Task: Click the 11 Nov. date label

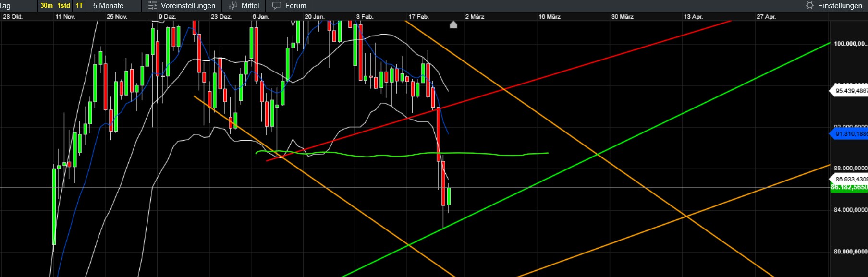Action: pos(65,17)
